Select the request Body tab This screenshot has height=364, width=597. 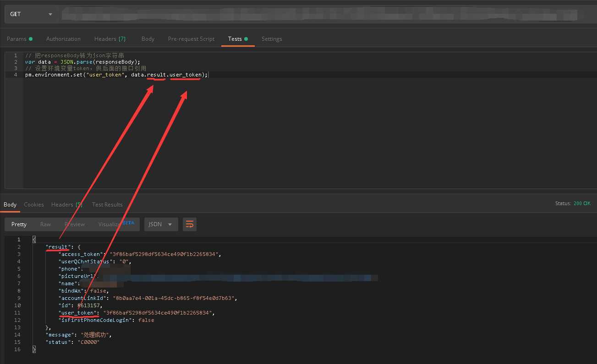pyautogui.click(x=148, y=39)
